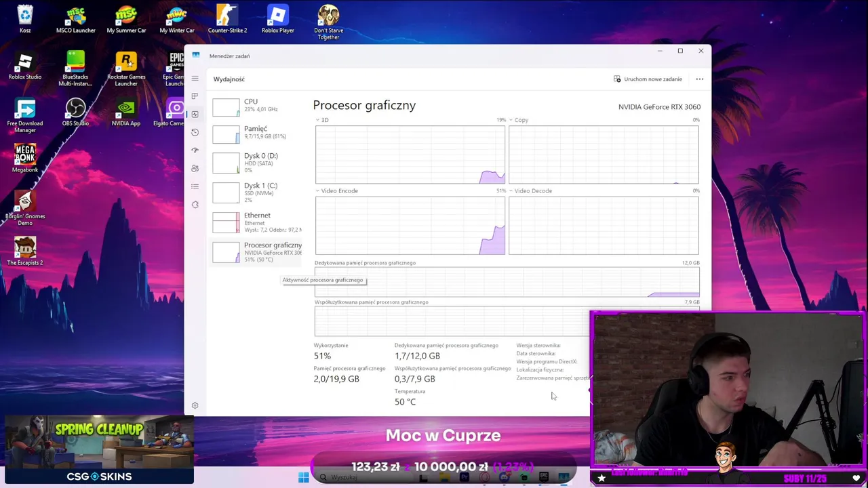Select The Escapists 2 desktop icon
This screenshot has width=868, height=488.
(x=25, y=251)
